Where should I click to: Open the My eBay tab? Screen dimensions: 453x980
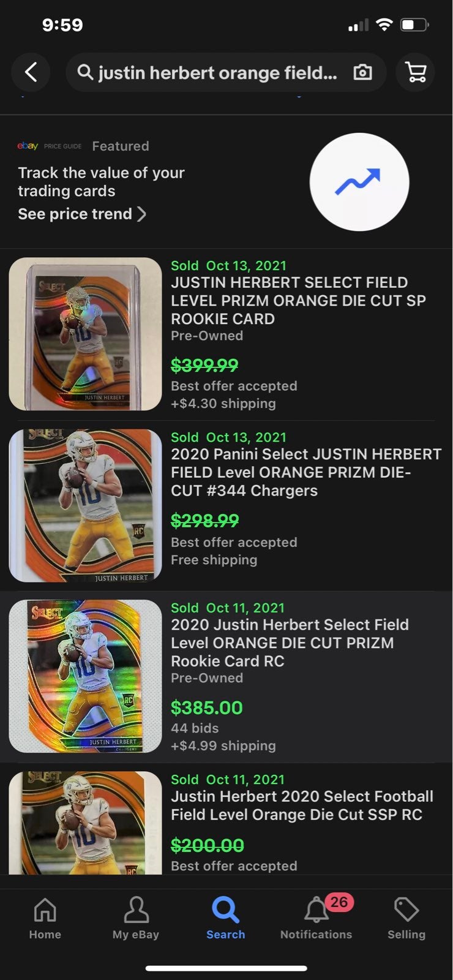136,917
